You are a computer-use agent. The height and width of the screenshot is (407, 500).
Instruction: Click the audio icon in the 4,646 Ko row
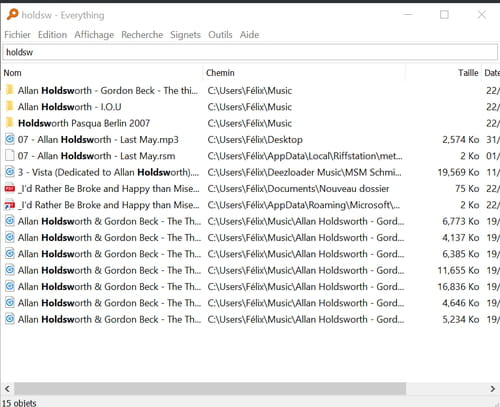(10, 302)
